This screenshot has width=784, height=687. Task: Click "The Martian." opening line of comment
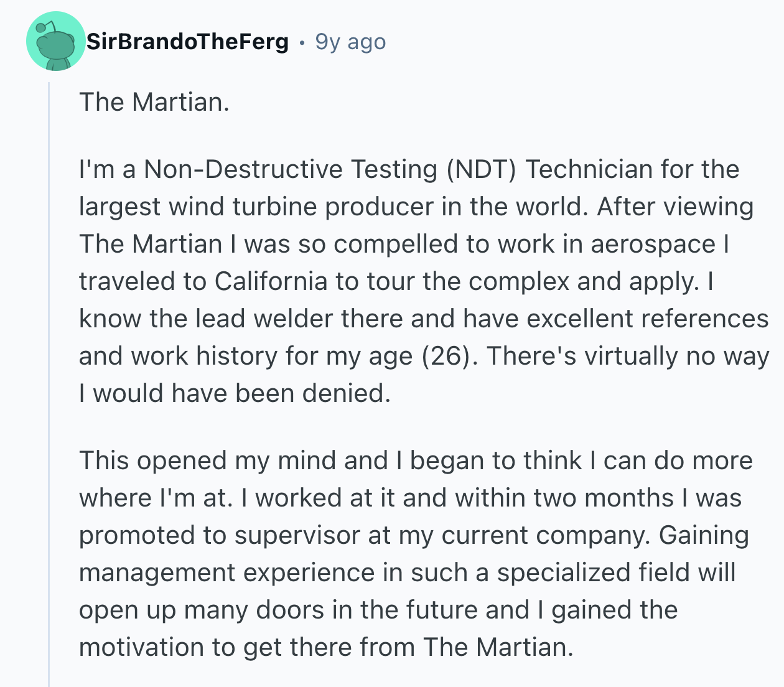coord(154,102)
